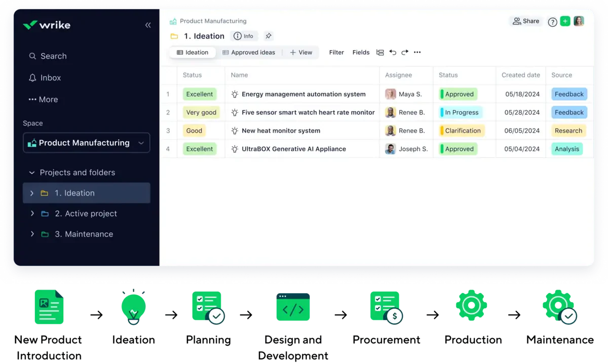This screenshot has height=364, width=608.
Task: Click lightbulb icon for Energy management row
Action: (x=235, y=94)
